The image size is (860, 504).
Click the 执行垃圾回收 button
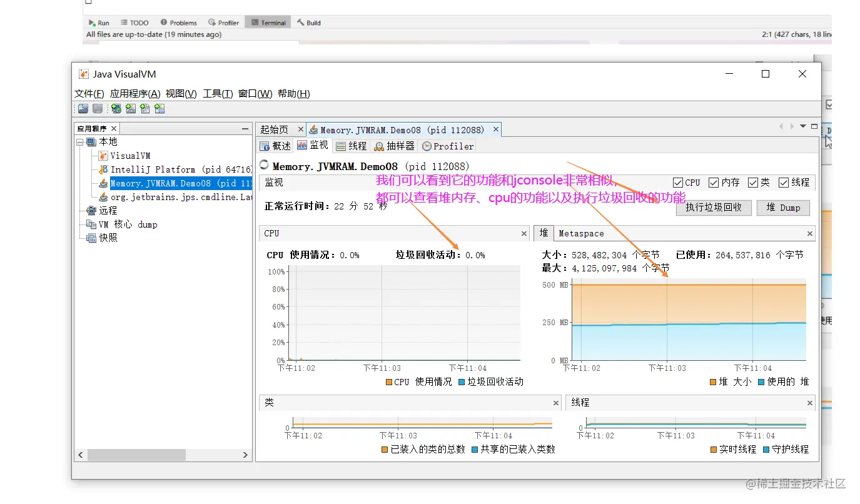(714, 208)
